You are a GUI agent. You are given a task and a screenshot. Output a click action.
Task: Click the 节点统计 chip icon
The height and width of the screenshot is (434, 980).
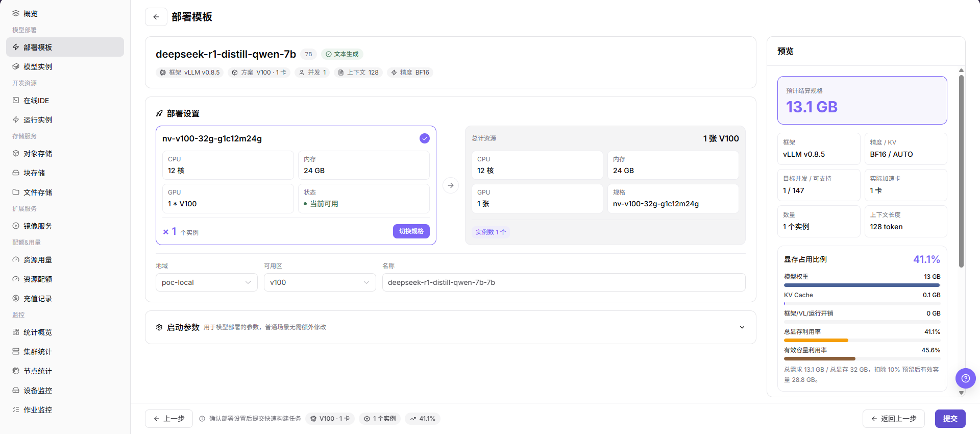tap(16, 371)
